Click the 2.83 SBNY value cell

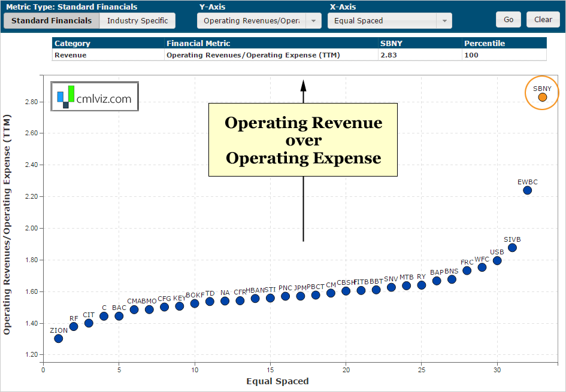(420, 55)
